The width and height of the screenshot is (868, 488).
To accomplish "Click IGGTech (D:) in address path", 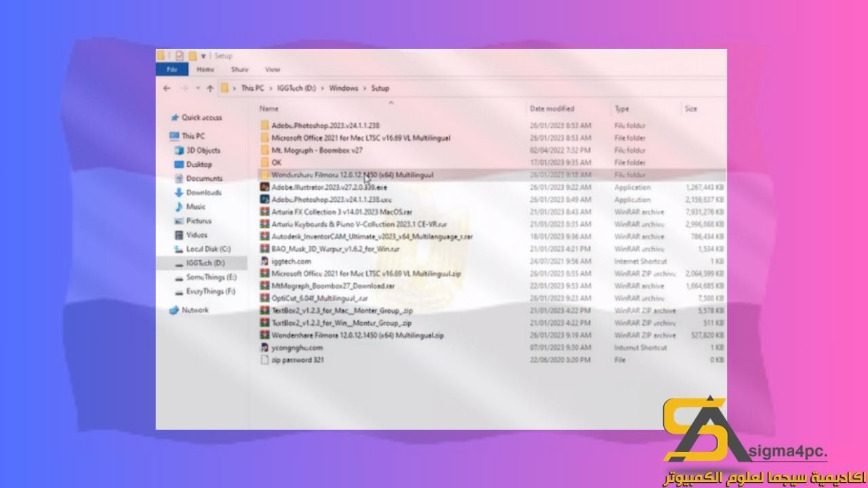I will 296,88.
